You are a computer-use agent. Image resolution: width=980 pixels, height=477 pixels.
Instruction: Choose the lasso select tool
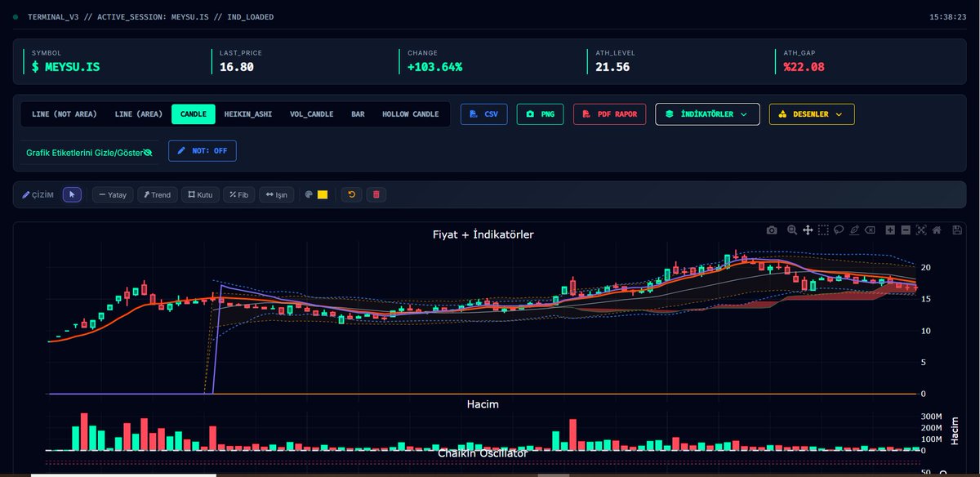pos(839,230)
